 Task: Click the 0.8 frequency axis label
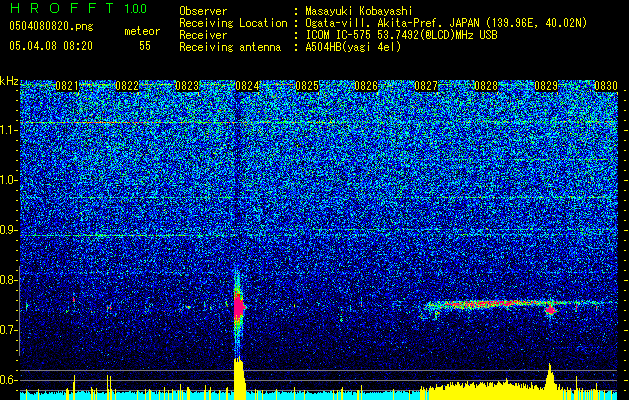(9, 280)
